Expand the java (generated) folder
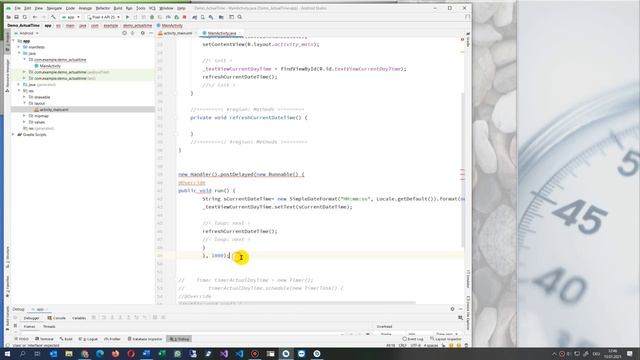Viewport: 640px width, 360px height. tap(19, 84)
